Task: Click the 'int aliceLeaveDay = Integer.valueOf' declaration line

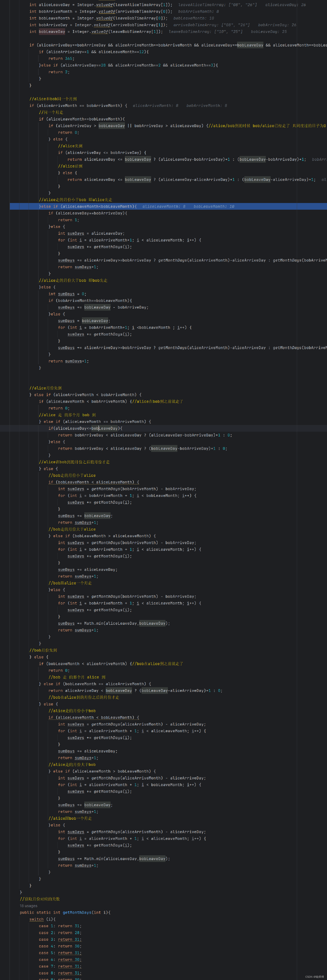Action: click(x=101, y=5)
